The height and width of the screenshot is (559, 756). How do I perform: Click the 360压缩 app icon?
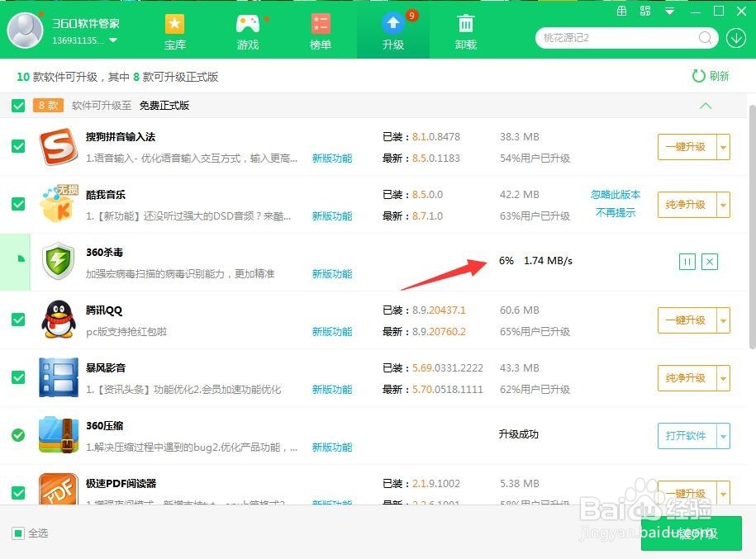59,435
